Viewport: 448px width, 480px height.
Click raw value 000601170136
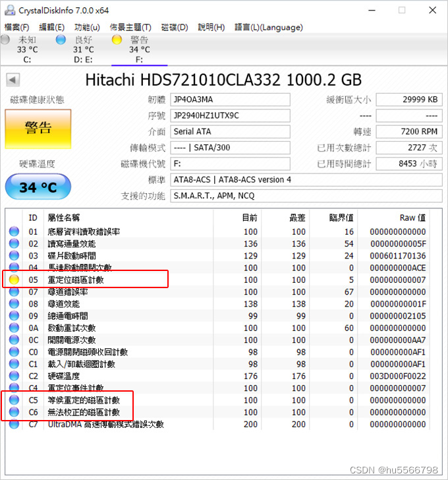(397, 256)
